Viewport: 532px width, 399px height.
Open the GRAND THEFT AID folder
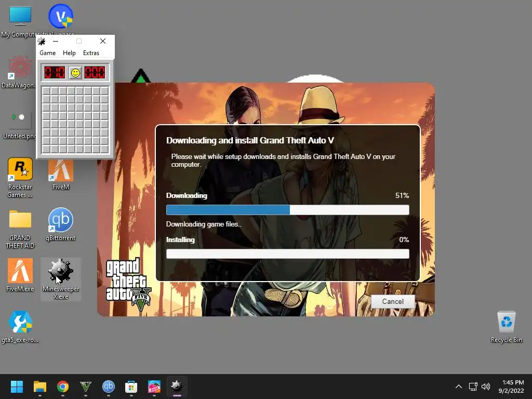tap(20, 229)
